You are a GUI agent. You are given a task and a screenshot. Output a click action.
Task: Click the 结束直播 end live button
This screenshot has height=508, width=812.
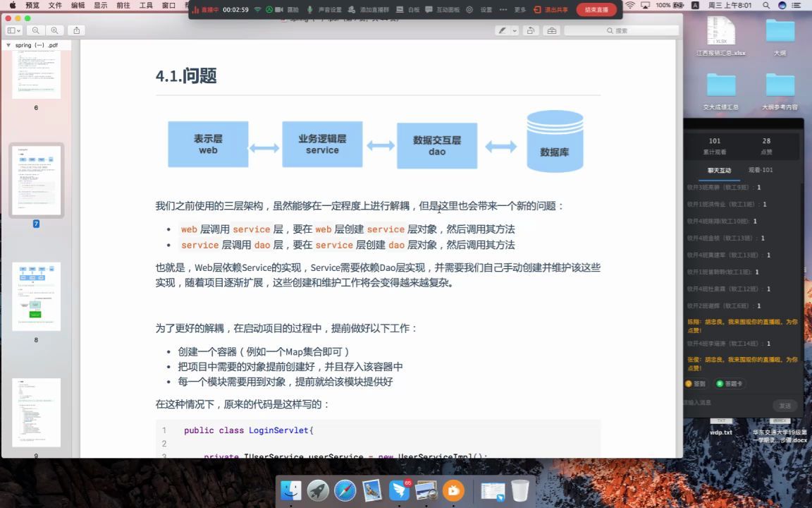point(596,10)
